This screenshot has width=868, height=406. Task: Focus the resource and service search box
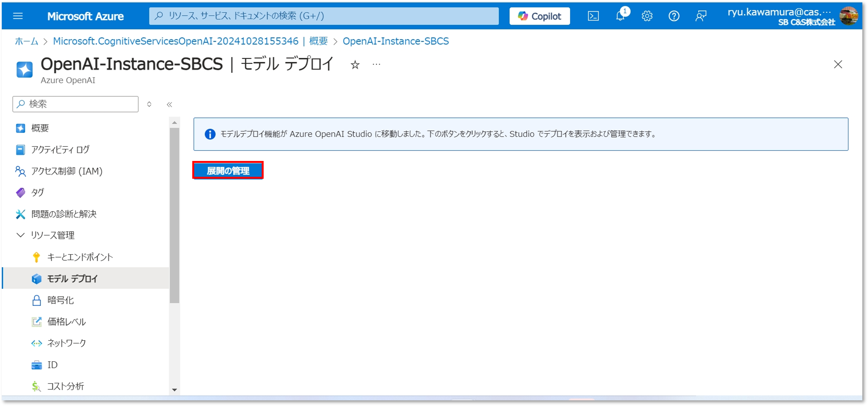coord(324,16)
